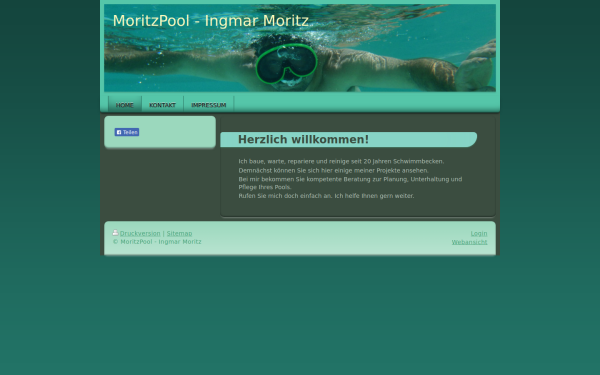Click the line Pflege Ihres Pools.
The width and height of the screenshot is (600, 375).
coord(265,187)
